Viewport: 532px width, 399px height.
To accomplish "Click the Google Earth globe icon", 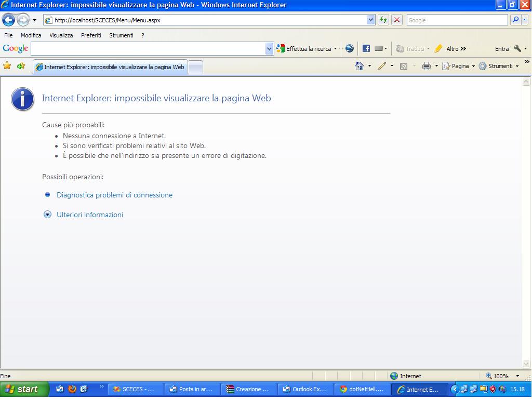I will click(350, 48).
